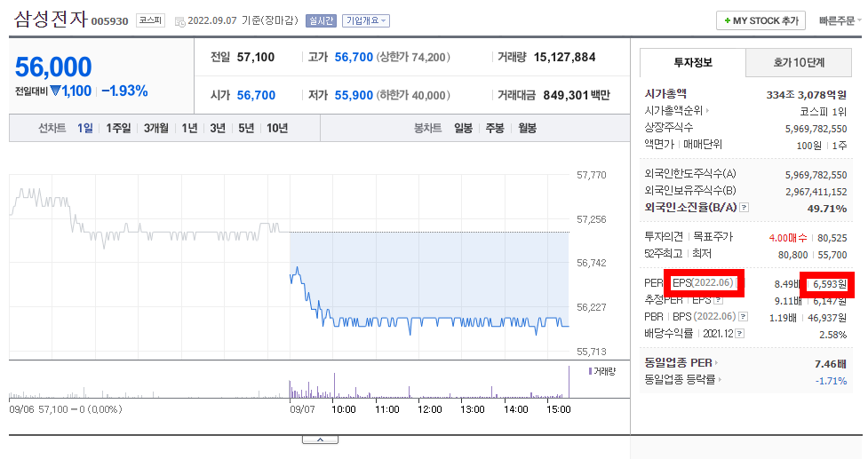
Task: Click the 거래량 value 15,127,884
Action: (x=565, y=57)
